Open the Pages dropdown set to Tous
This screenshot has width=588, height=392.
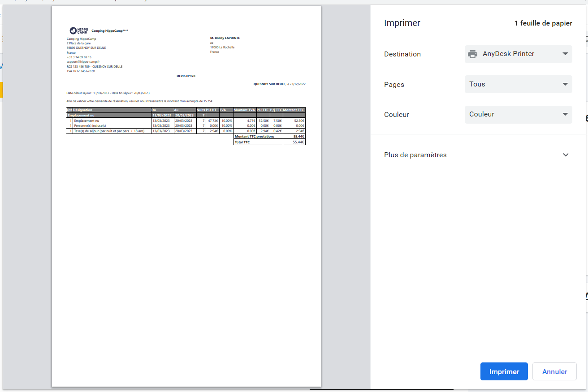click(518, 84)
